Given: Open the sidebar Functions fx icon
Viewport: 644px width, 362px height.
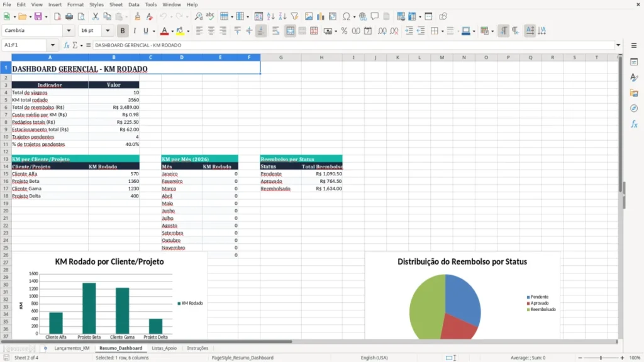Looking at the screenshot, I should click(634, 124).
